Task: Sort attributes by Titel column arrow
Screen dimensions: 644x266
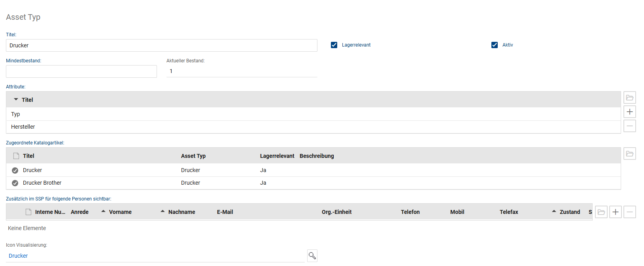Action: pos(16,99)
